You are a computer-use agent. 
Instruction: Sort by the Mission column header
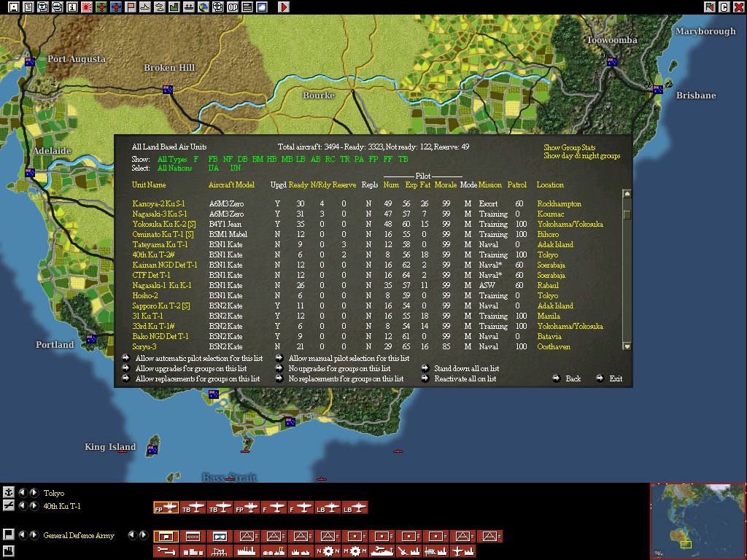(x=490, y=184)
